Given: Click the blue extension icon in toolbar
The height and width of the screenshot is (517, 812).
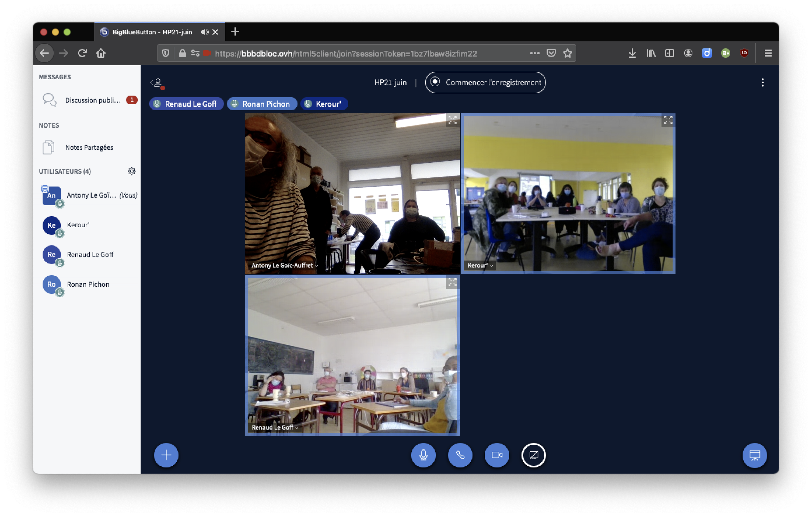Looking at the screenshot, I should coord(707,53).
